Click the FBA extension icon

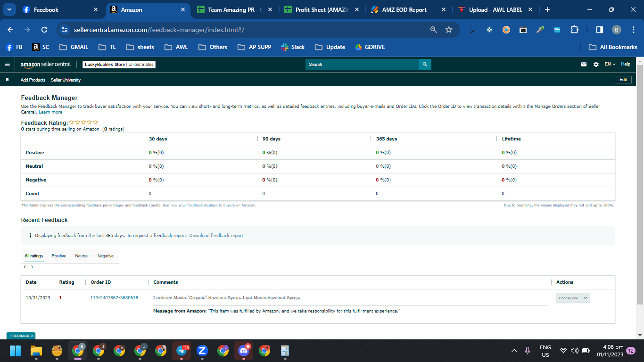(557, 30)
